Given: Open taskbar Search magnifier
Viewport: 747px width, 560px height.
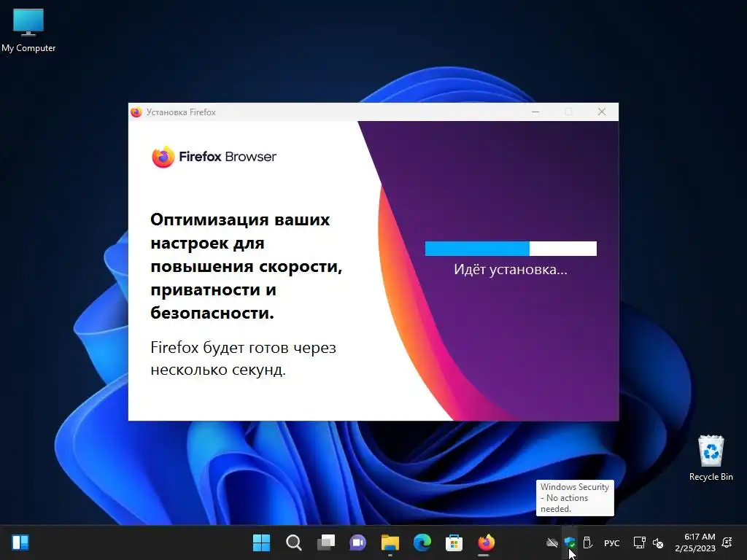Looking at the screenshot, I should pyautogui.click(x=293, y=542).
